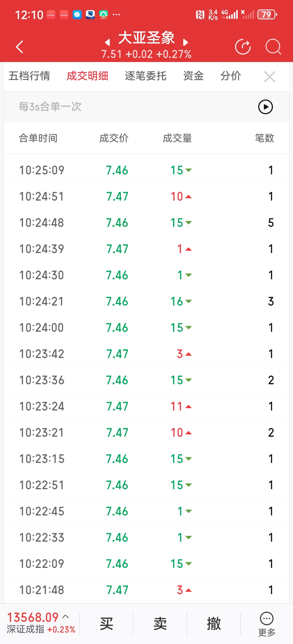The width and height of the screenshot is (293, 644).
Task: Select the 10:24:48 trade row
Action: pyautogui.click(x=146, y=223)
